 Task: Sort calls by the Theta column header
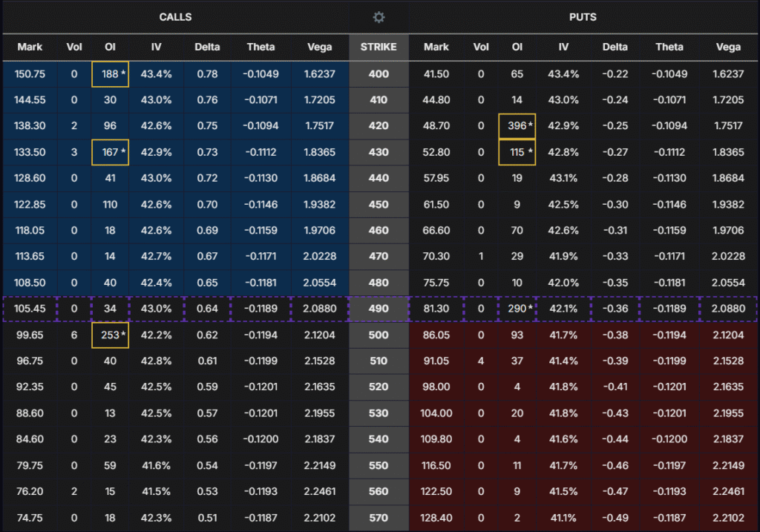coord(261,47)
